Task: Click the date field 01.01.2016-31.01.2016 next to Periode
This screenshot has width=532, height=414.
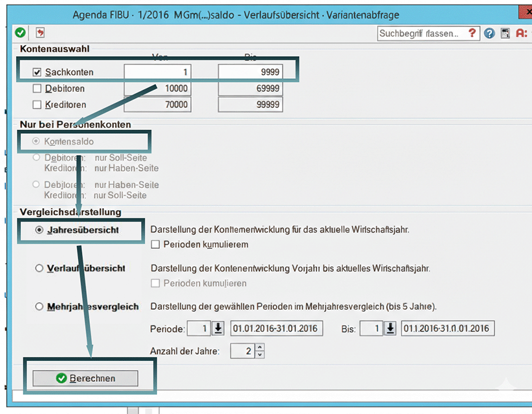Action: pos(276,328)
